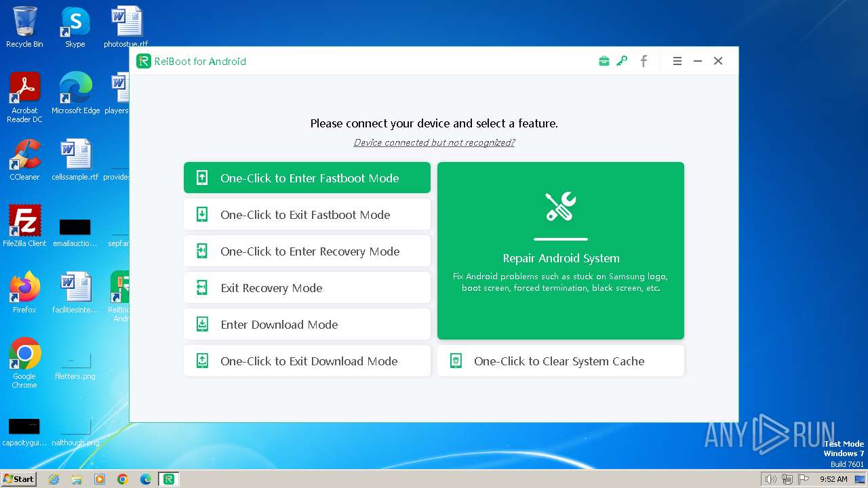This screenshot has width=868, height=488.
Task: Open the hamburger menu in ReiBoot
Action: coord(677,61)
